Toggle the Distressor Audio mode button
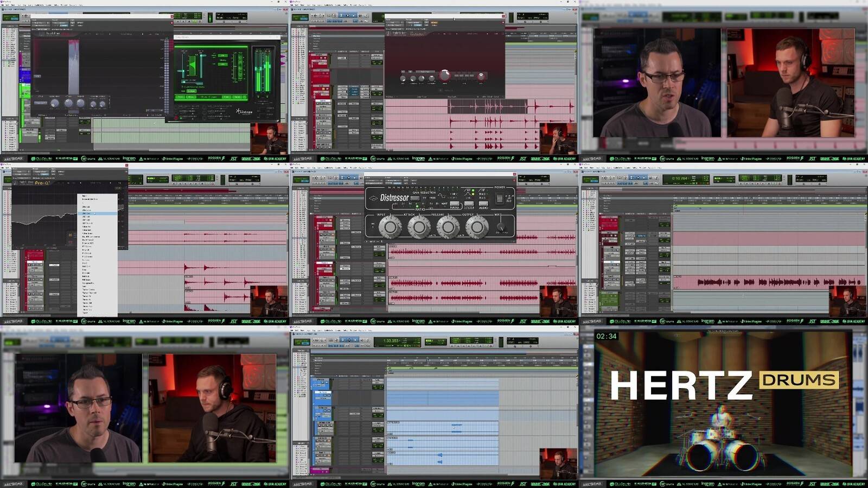The image size is (868, 488). pyautogui.click(x=483, y=204)
